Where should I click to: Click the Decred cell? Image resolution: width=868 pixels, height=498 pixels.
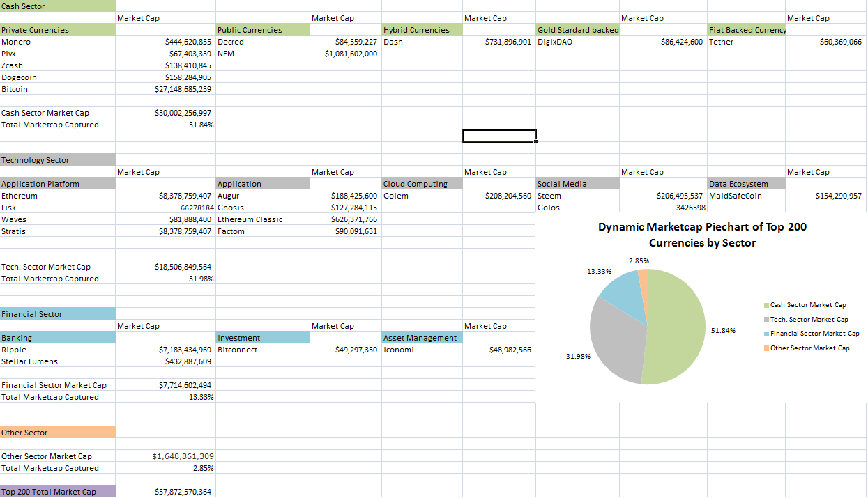tap(263, 42)
